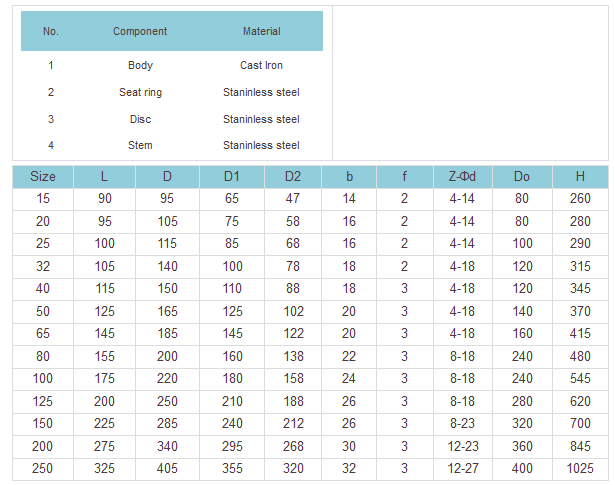Click the 845 value in H column
This screenshot has width=615, height=485.
coord(580,447)
